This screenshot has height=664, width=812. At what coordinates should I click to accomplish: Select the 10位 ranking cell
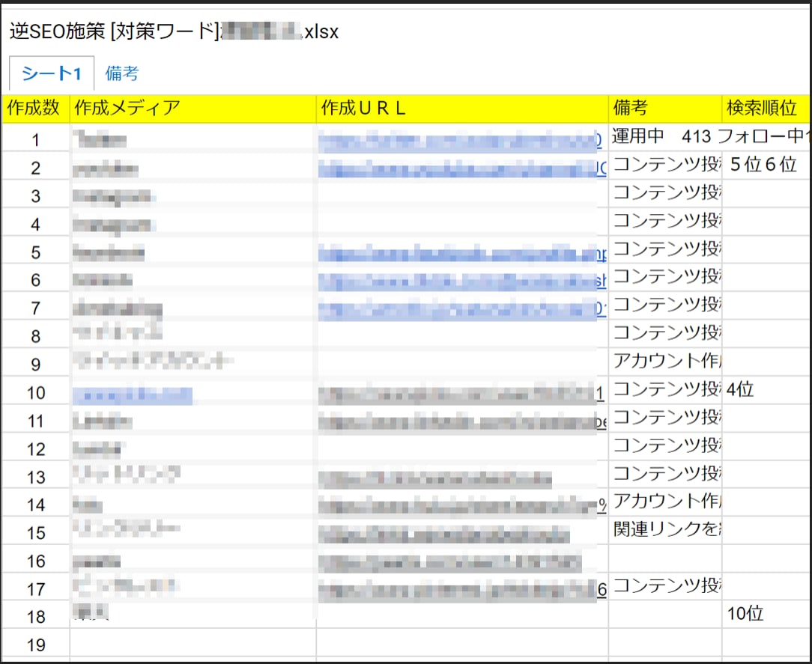click(x=766, y=614)
